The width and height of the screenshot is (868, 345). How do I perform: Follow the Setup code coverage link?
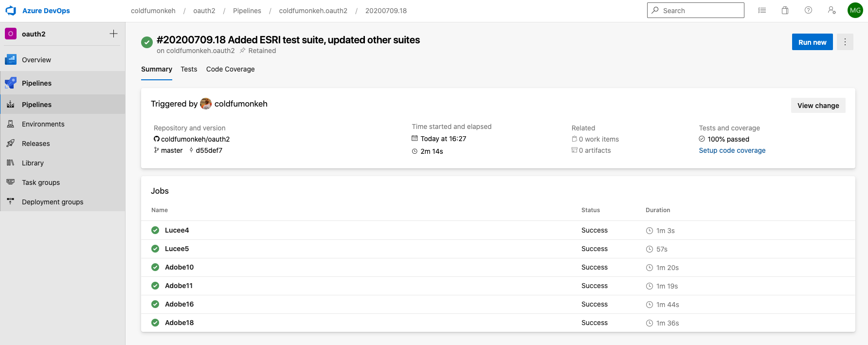[x=732, y=150]
